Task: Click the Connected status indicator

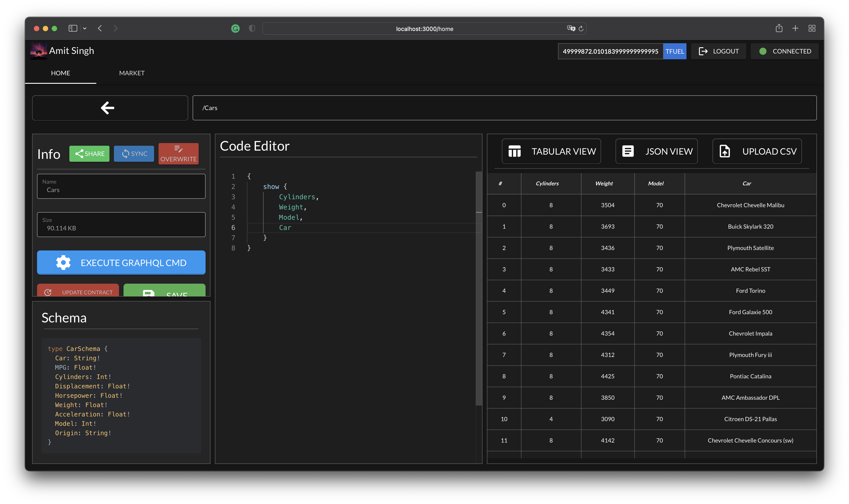Action: 784,51
